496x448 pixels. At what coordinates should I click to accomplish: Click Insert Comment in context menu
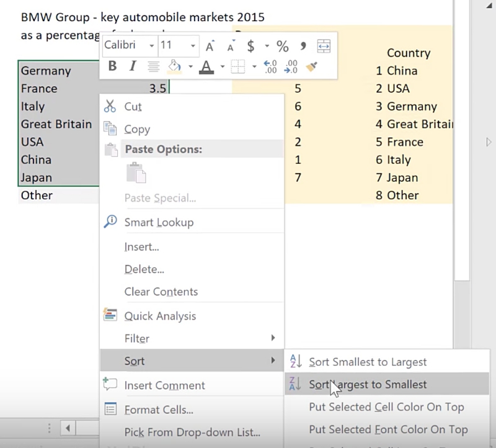pos(164,385)
